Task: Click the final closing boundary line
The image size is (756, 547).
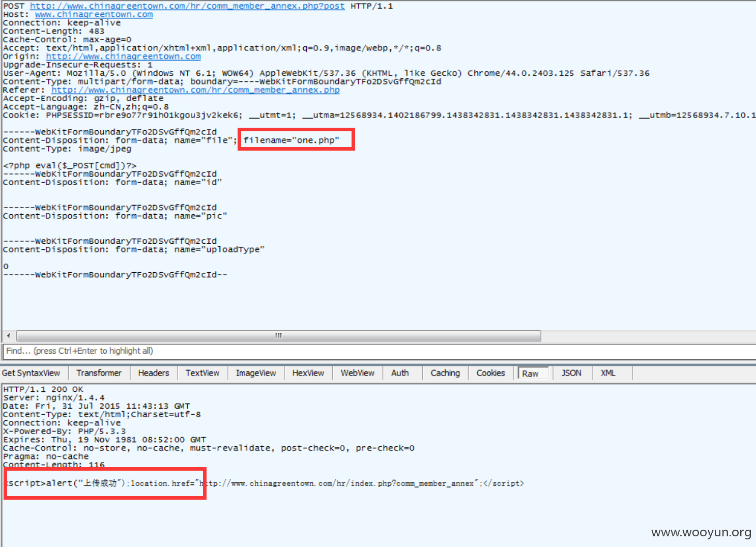Action: [115, 275]
